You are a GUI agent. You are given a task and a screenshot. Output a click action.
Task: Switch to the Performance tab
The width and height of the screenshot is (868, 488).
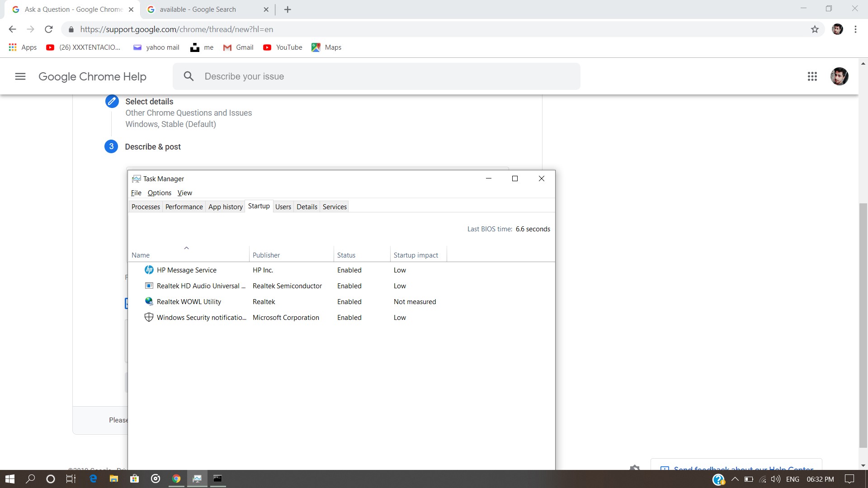(184, 207)
